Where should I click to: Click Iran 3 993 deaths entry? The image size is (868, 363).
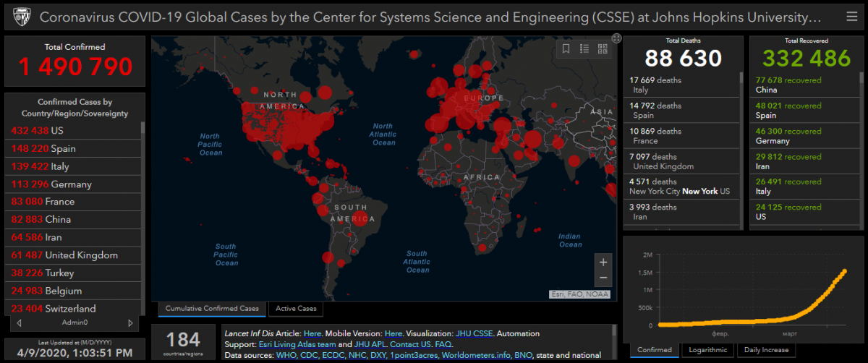point(681,211)
